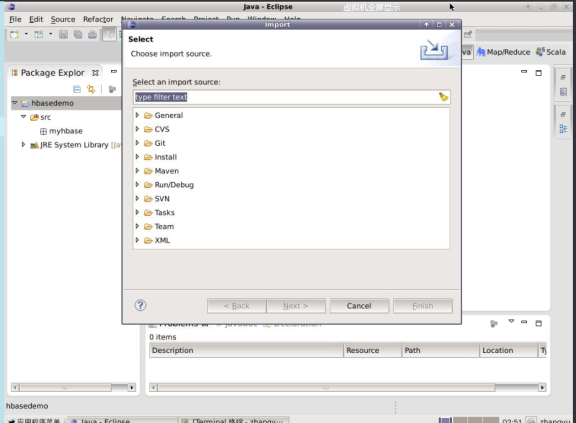The height and width of the screenshot is (423, 576).
Task: Click right arrow of Problems scrollbar
Action: [x=542, y=387]
